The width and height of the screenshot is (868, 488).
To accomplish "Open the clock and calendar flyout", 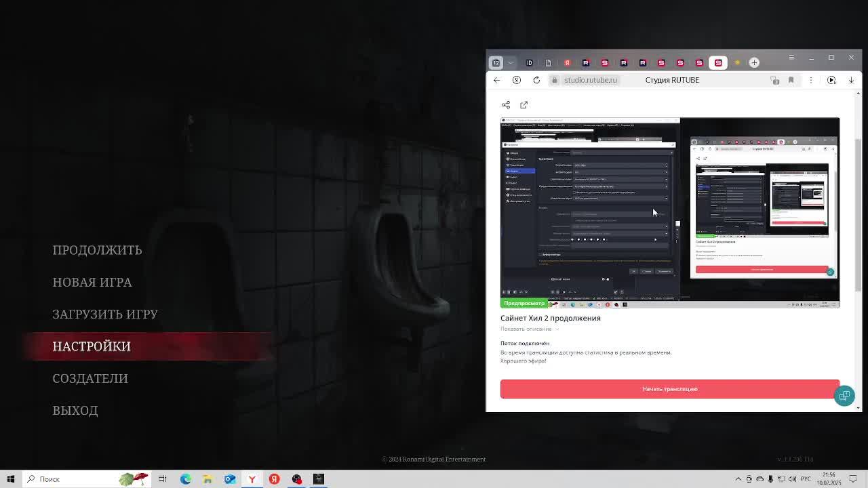I will tap(829, 479).
